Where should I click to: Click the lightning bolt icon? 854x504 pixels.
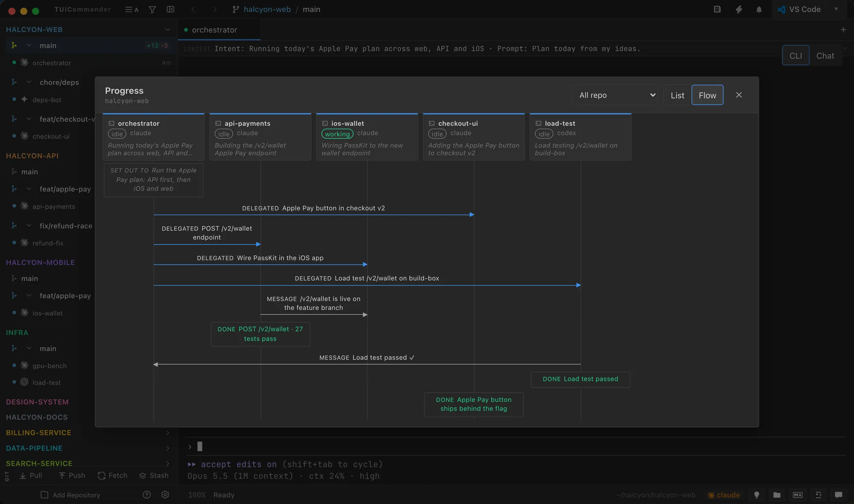(739, 9)
